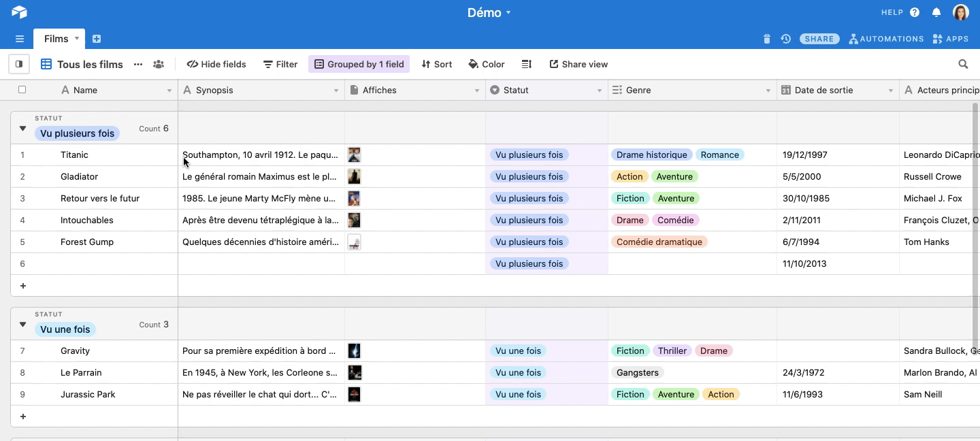
Task: Add a new table with plus icon
Action: (x=97, y=39)
